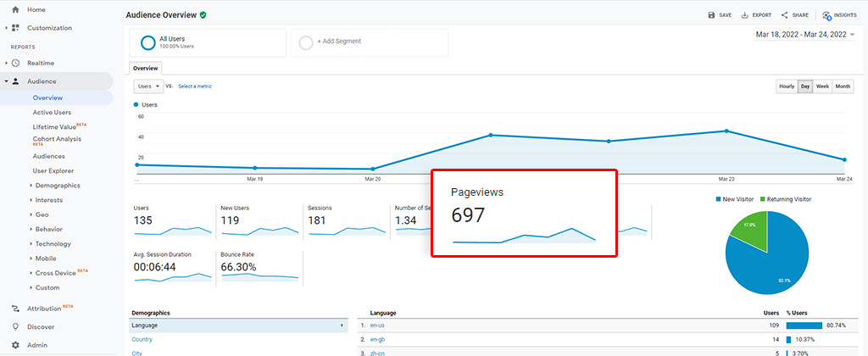Switch chart granularity to Week

822,86
